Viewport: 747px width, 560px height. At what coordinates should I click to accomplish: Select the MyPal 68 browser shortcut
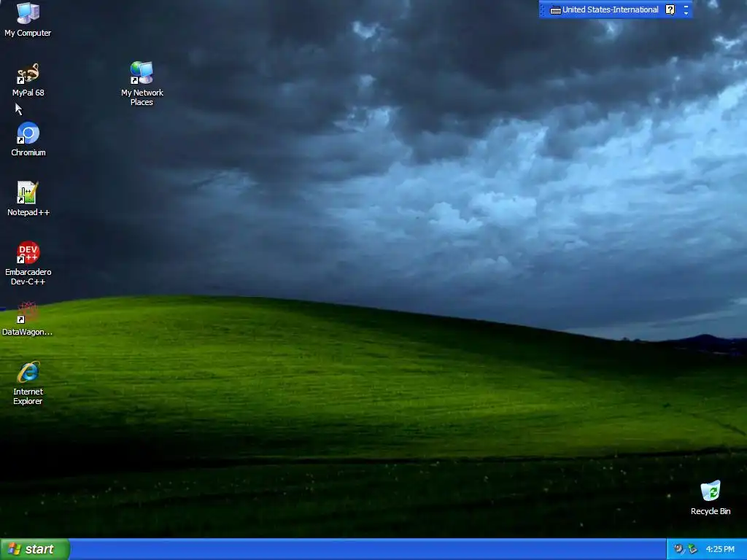click(28, 79)
